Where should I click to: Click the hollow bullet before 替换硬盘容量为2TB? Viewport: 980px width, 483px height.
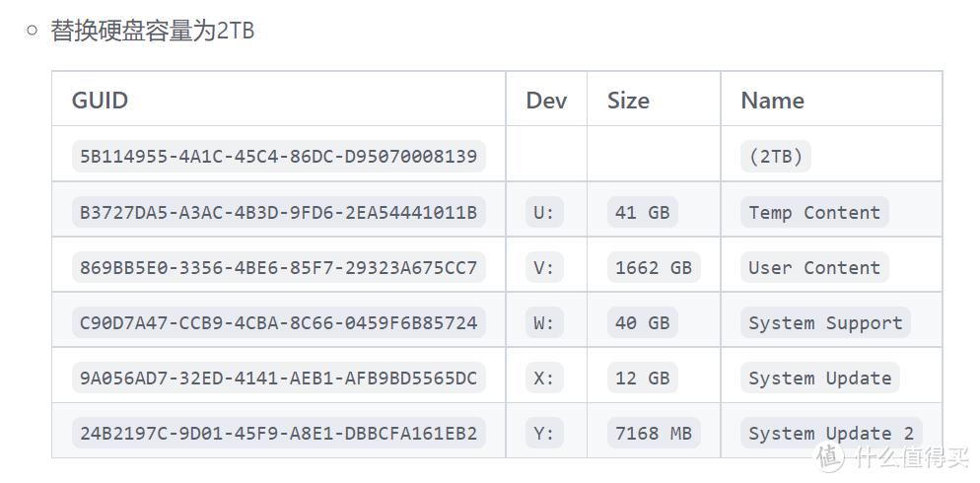point(33,31)
